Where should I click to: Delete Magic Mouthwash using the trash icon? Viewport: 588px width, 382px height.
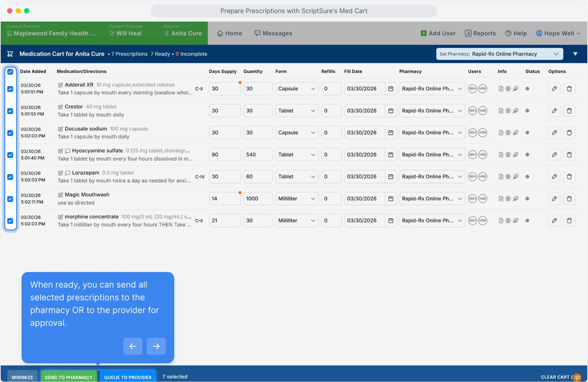tap(569, 198)
